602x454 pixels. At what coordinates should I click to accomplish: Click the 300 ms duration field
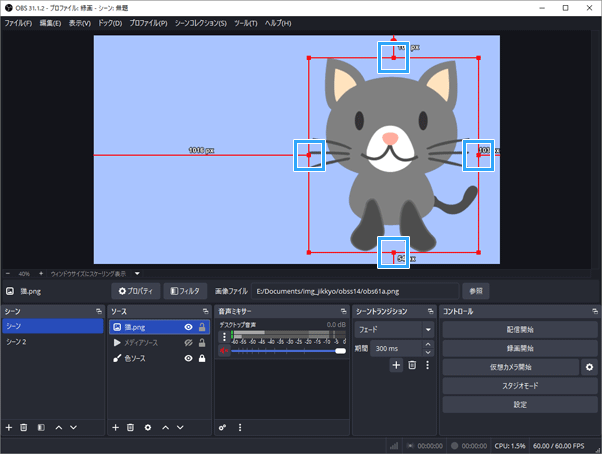(397, 348)
